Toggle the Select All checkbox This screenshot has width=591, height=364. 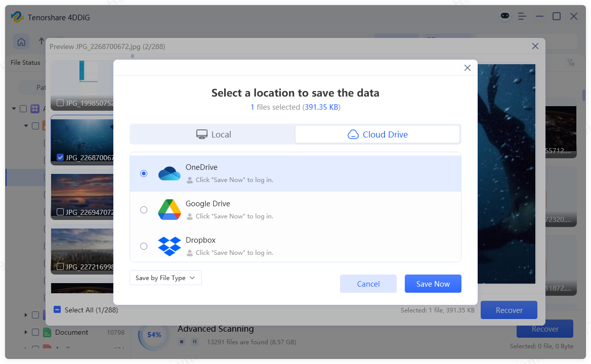pyautogui.click(x=57, y=310)
